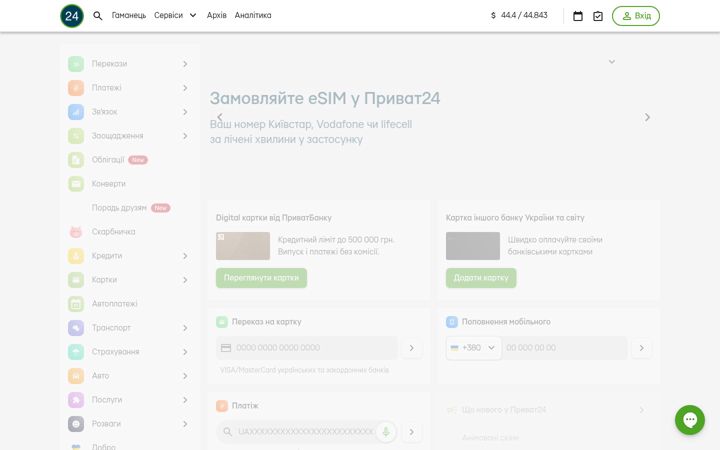This screenshot has width=720, height=450.
Task: Open the tasks checklist icon in header
Action: click(597, 16)
